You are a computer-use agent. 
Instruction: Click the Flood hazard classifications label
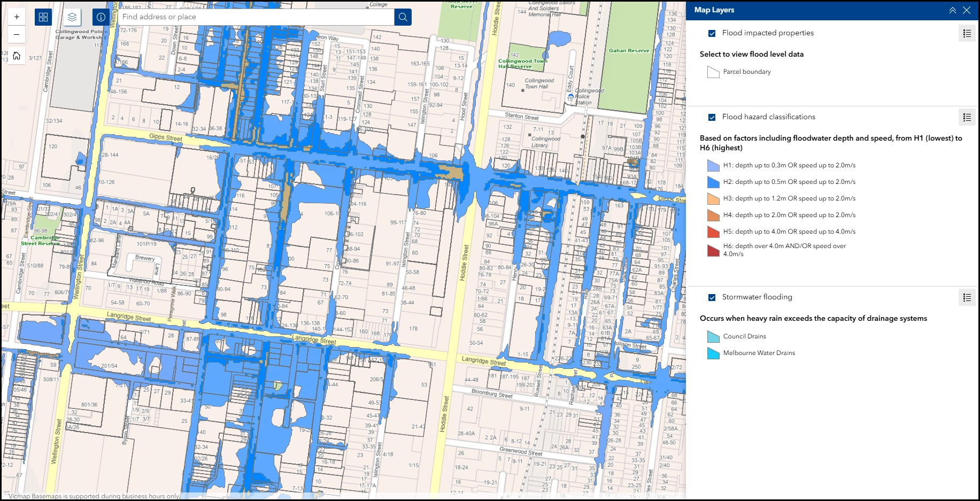(x=769, y=117)
